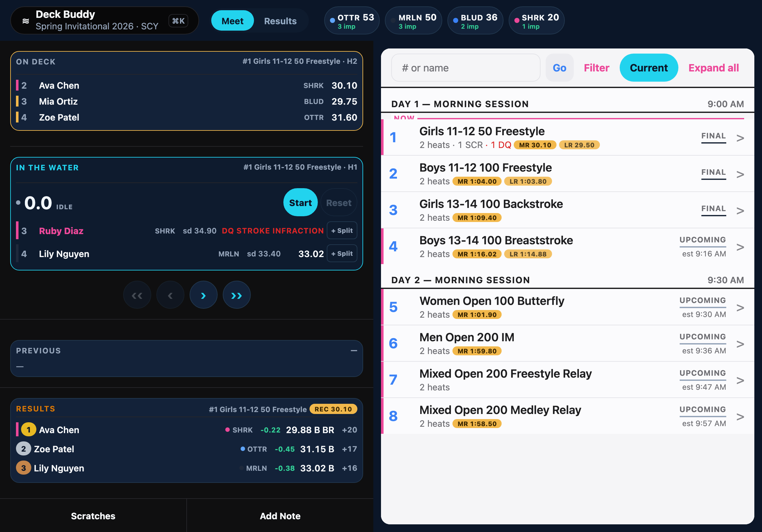762x532 pixels.
Task: Add a split for Ruby Diaz
Action: [342, 231]
